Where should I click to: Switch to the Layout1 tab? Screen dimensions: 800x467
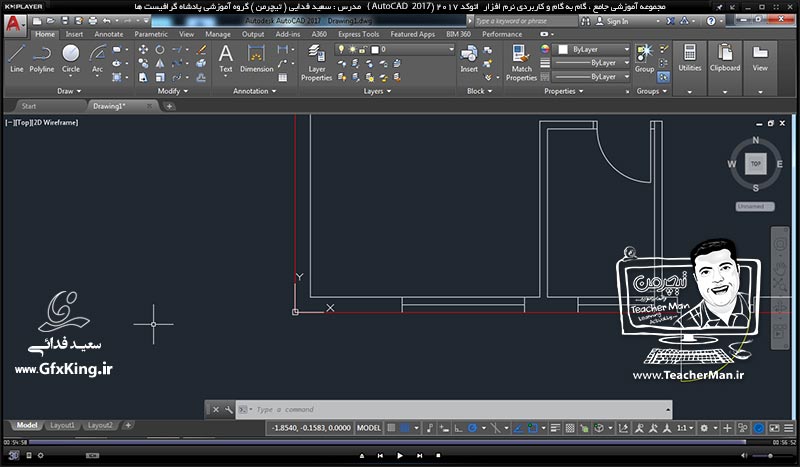(62, 425)
